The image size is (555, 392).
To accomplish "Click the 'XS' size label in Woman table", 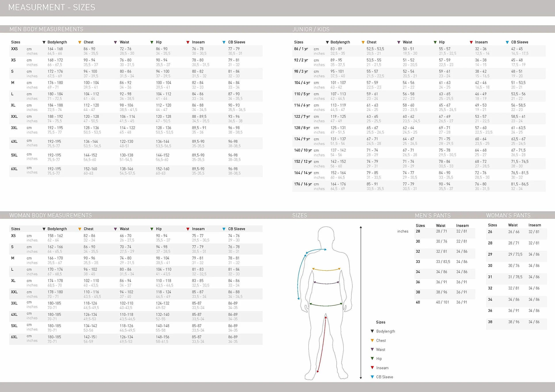I will click(13, 236).
